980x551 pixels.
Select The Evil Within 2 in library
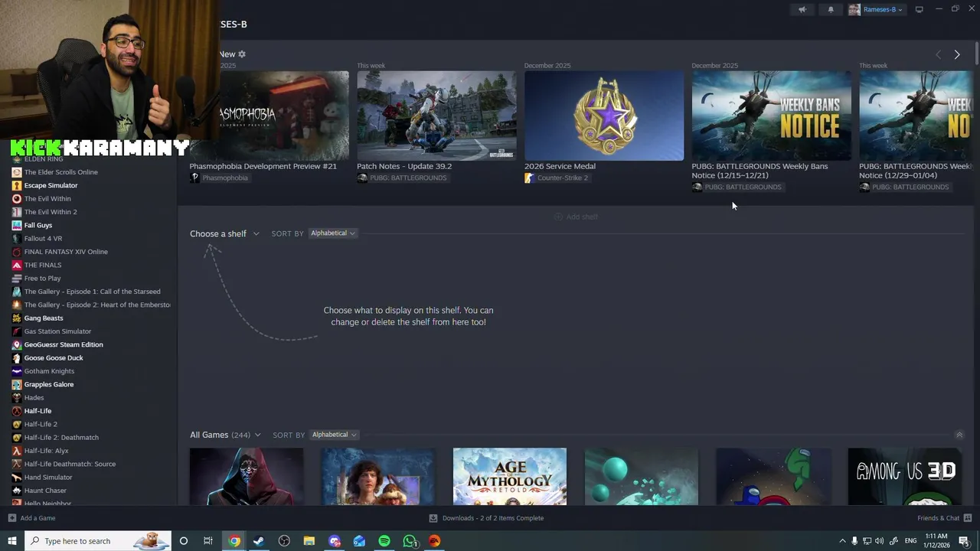51,212
